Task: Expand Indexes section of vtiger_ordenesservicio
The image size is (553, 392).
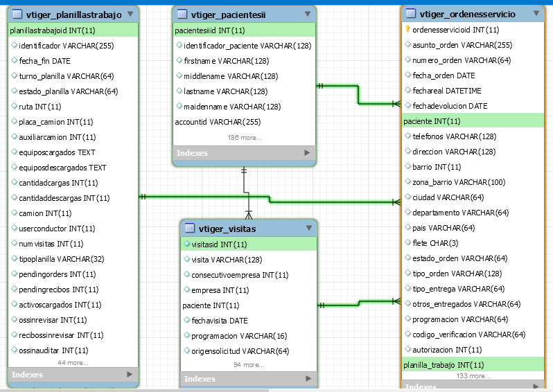Action: coord(536,386)
